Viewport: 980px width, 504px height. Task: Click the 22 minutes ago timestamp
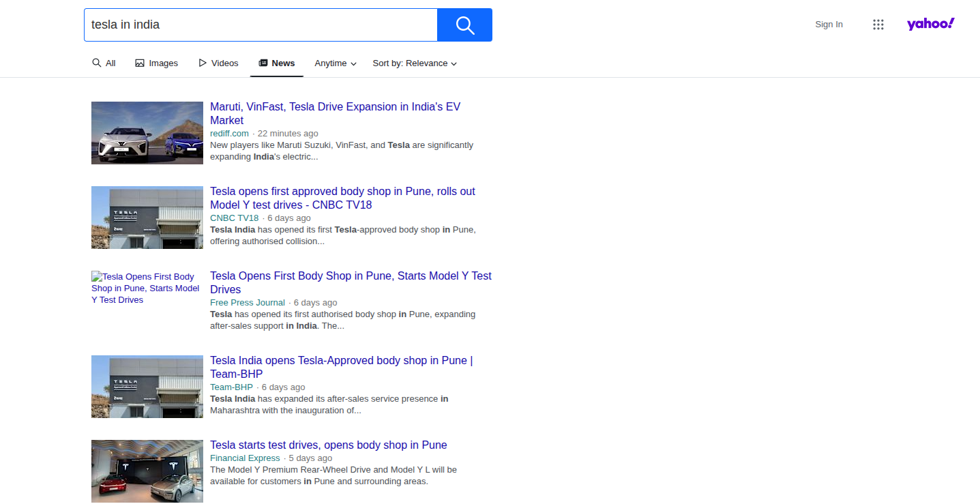288,134
